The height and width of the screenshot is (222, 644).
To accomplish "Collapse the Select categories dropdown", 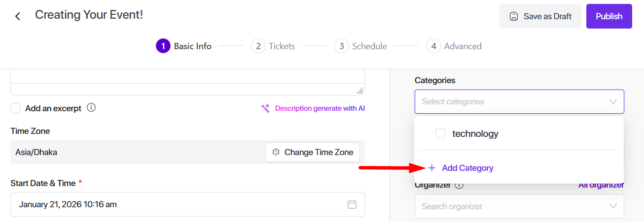I will tap(613, 102).
